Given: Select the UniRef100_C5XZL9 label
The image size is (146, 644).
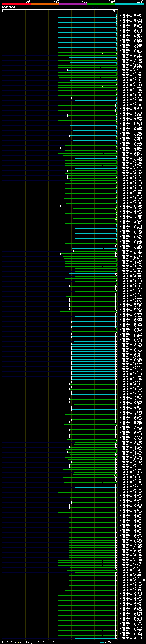Looking at the screenshot, I should (x=131, y=37).
